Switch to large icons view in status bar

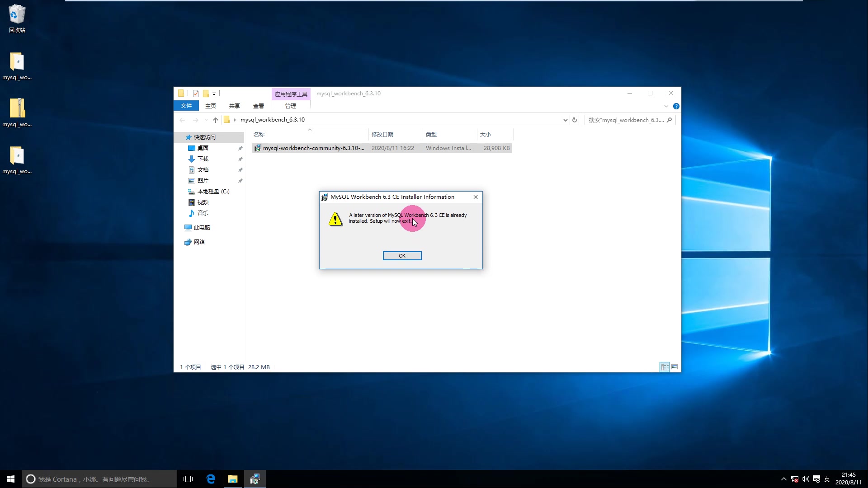pyautogui.click(x=675, y=367)
